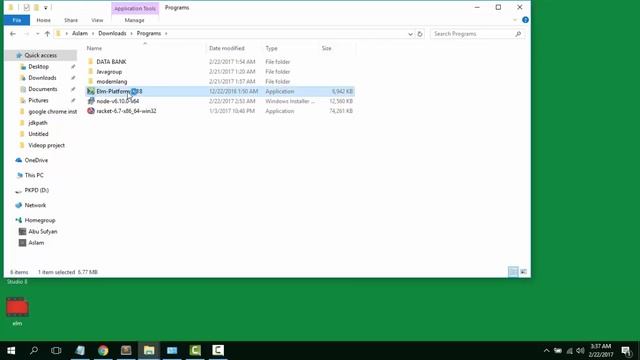
Task: Select Homegroup in navigation pane
Action: pyautogui.click(x=40, y=220)
